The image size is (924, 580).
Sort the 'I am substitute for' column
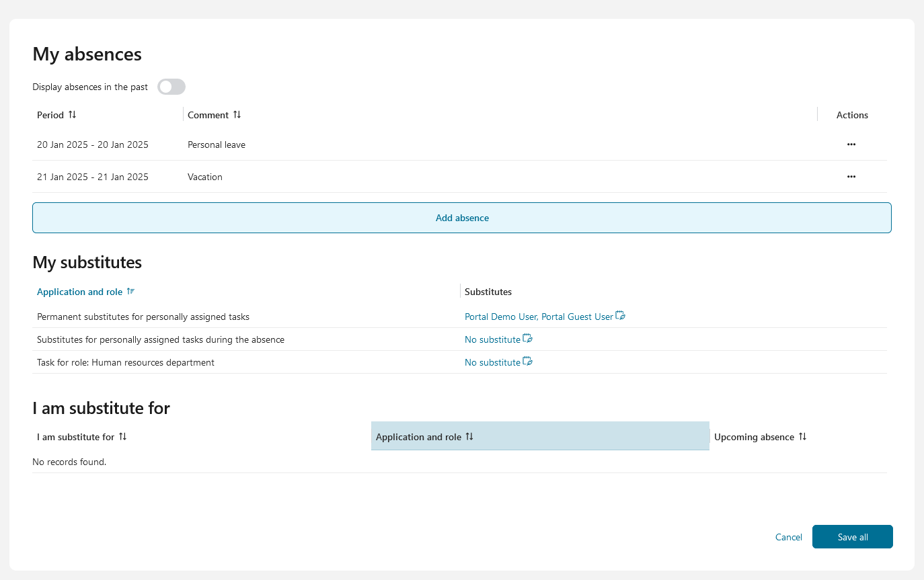click(x=122, y=437)
